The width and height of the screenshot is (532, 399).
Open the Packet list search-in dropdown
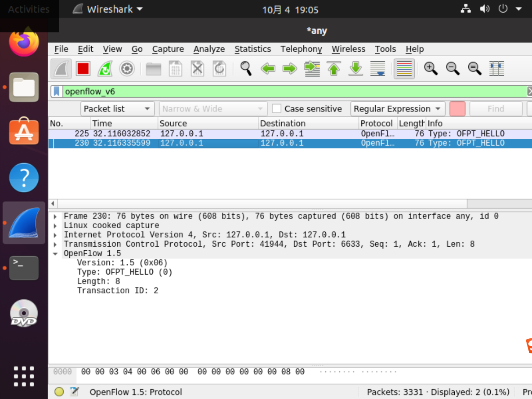point(117,109)
